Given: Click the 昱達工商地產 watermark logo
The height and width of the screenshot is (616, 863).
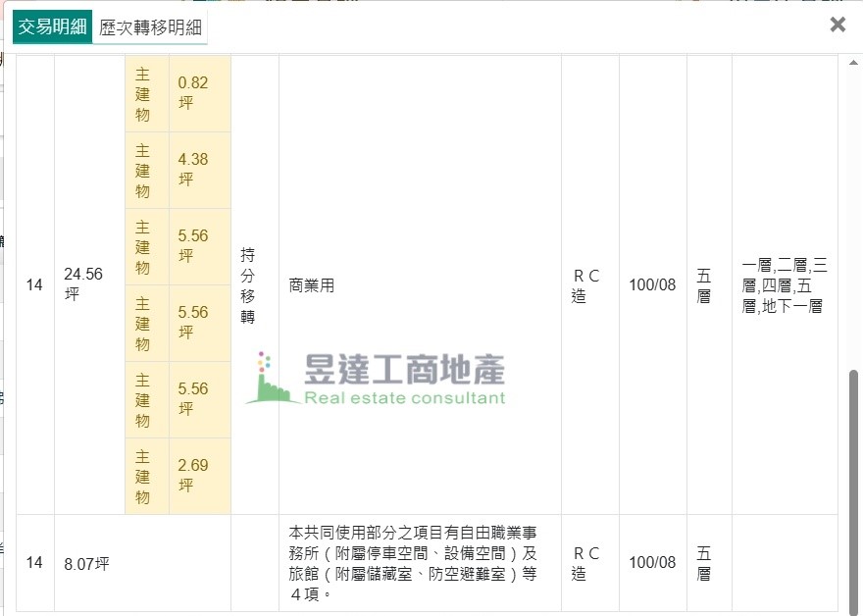Looking at the screenshot, I should 377,380.
